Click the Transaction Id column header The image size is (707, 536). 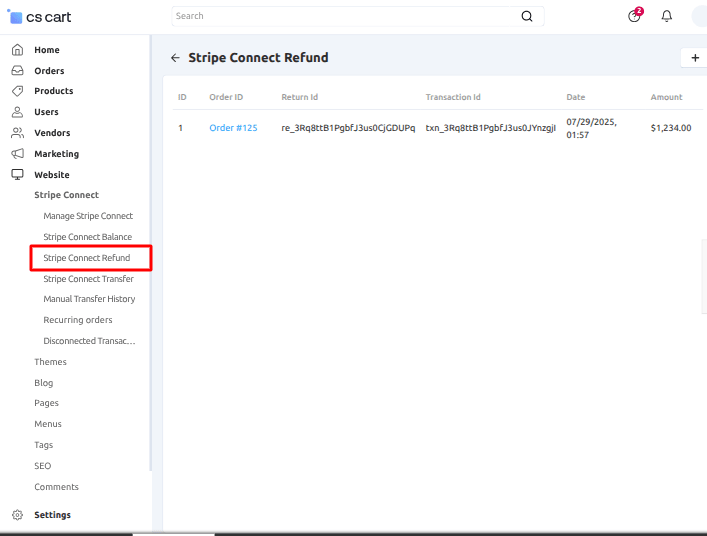click(x=453, y=97)
